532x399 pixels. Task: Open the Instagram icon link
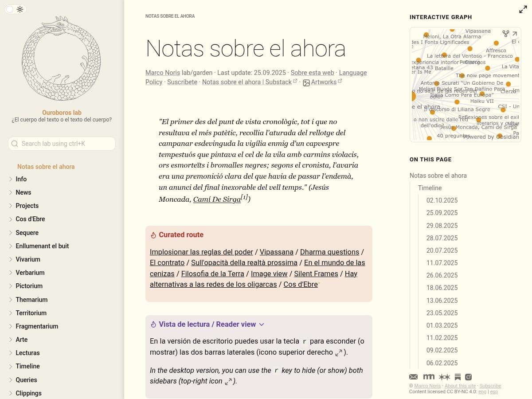(x=468, y=377)
